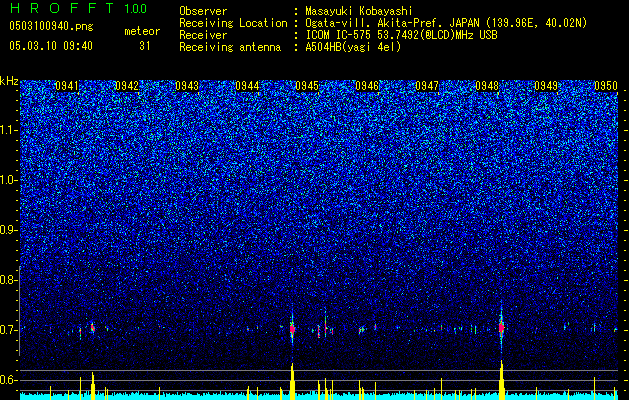Click the meteor count label
Viewport: 629px width, 400px height.
point(142,31)
